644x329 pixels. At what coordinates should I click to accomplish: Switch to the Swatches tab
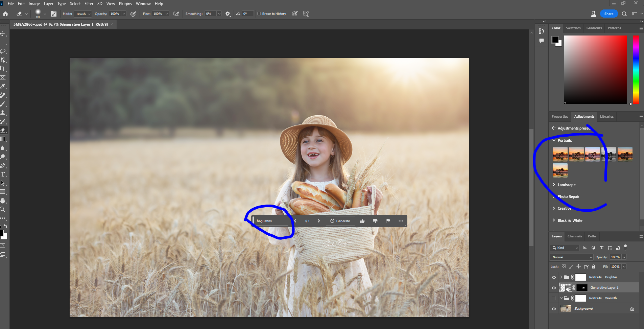(573, 28)
